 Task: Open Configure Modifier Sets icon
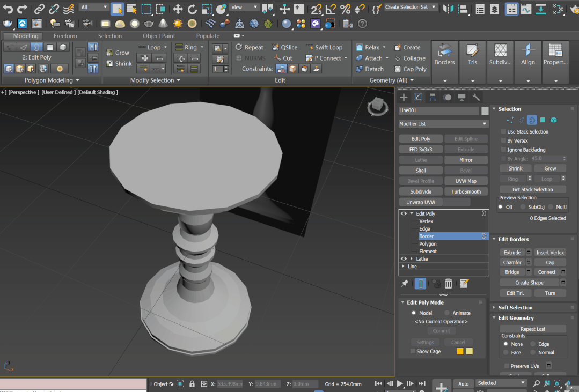click(464, 284)
